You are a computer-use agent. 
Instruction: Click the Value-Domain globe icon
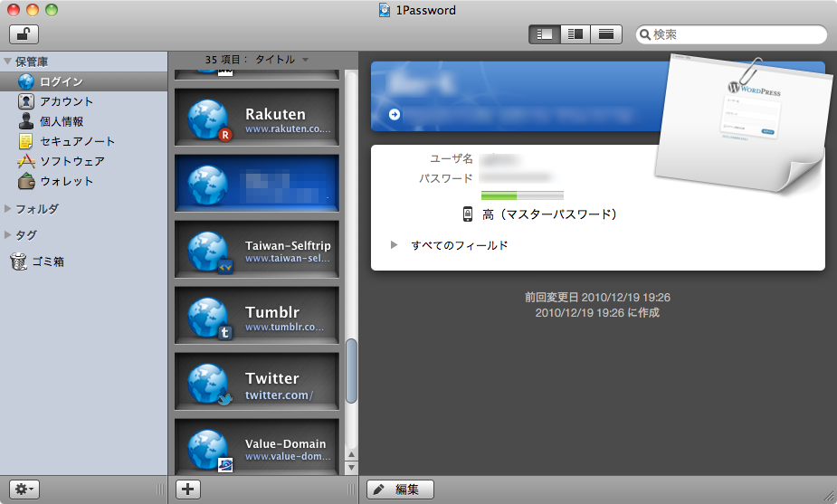pos(208,450)
